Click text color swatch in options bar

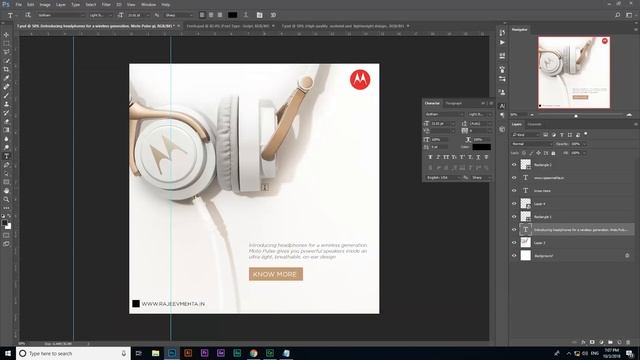point(232,15)
